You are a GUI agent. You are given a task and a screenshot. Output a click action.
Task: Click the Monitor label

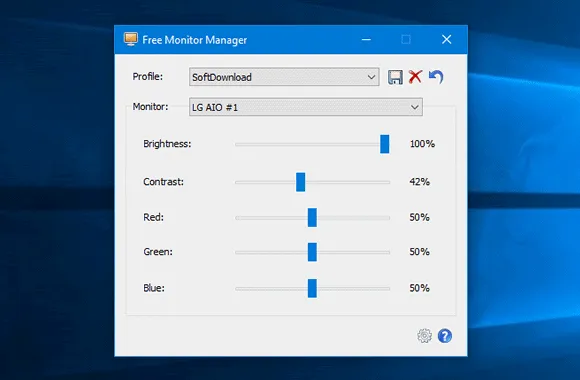coord(151,107)
